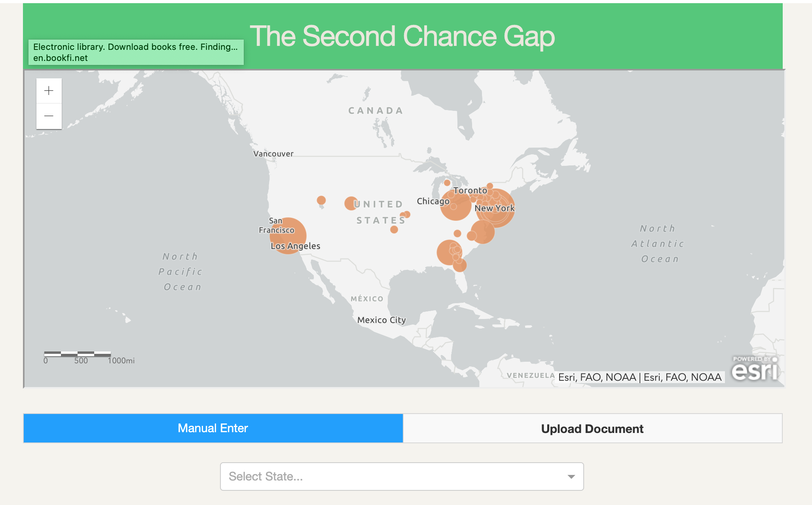Click the Esri, FAO, NOAA attribution text
Screen dimensions: 812x505
tap(640, 377)
